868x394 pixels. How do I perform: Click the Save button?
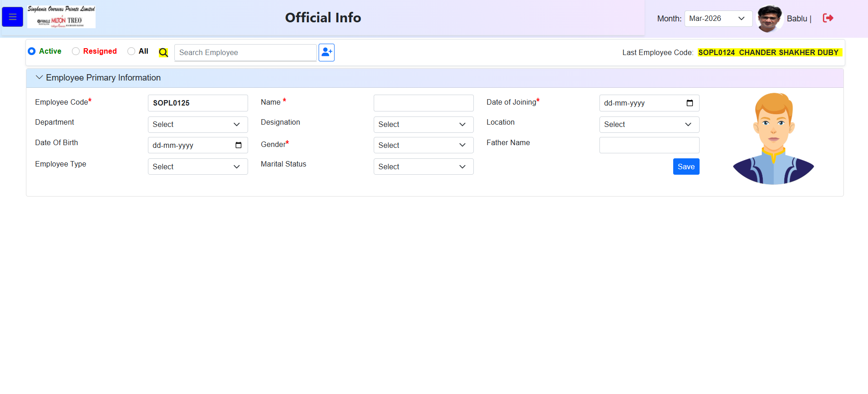point(686,167)
